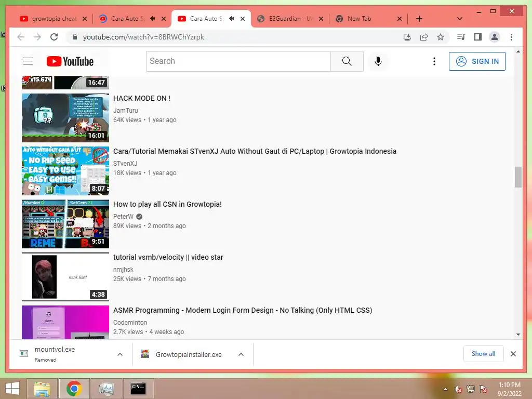The width and height of the screenshot is (532, 399).
Task: Mute audio on active Cara Auto tab
Action: [232, 19]
